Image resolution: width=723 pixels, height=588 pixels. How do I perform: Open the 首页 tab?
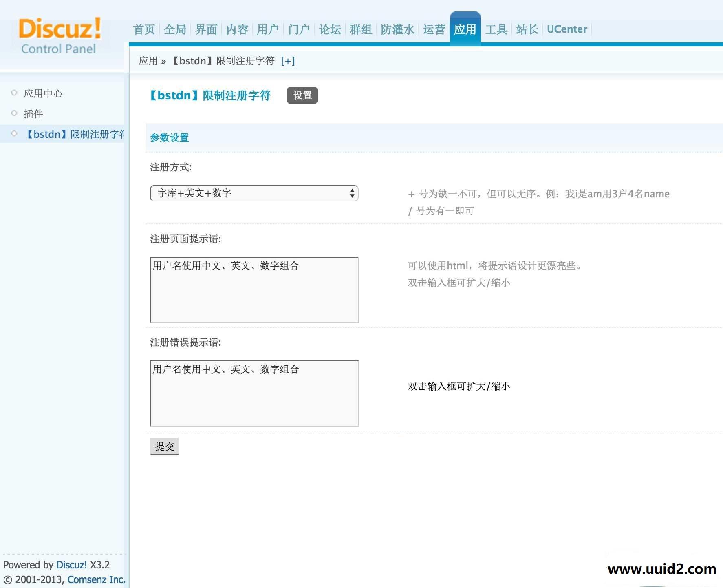click(143, 29)
